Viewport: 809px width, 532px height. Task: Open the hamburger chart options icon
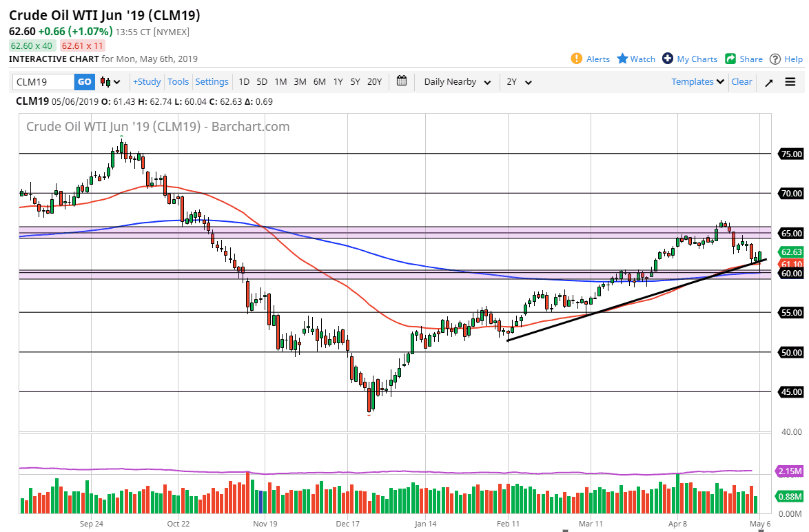click(x=790, y=81)
